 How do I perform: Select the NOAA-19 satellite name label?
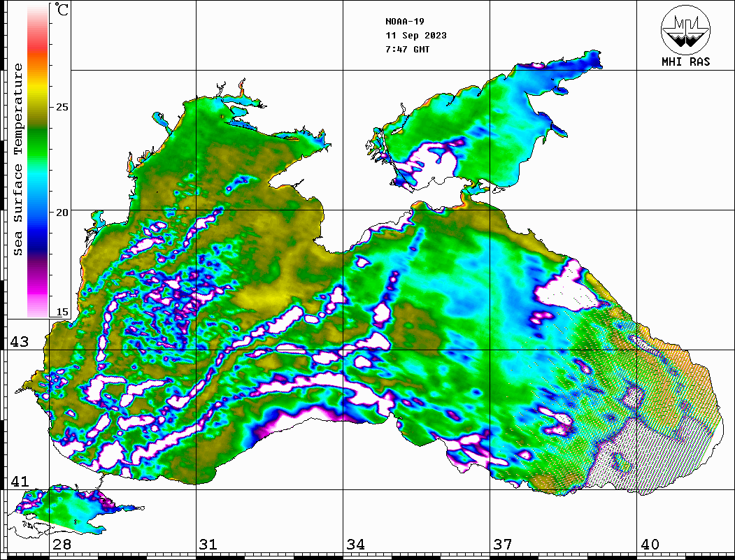405,22
